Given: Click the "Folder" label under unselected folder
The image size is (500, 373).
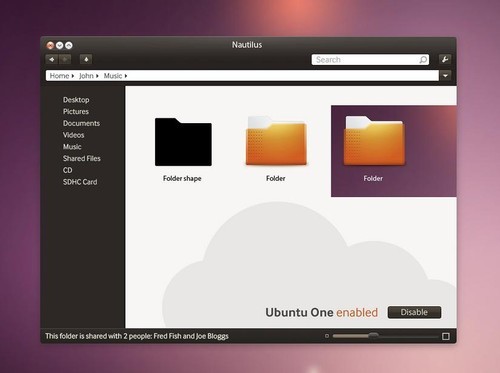Looking at the screenshot, I should pos(276,178).
